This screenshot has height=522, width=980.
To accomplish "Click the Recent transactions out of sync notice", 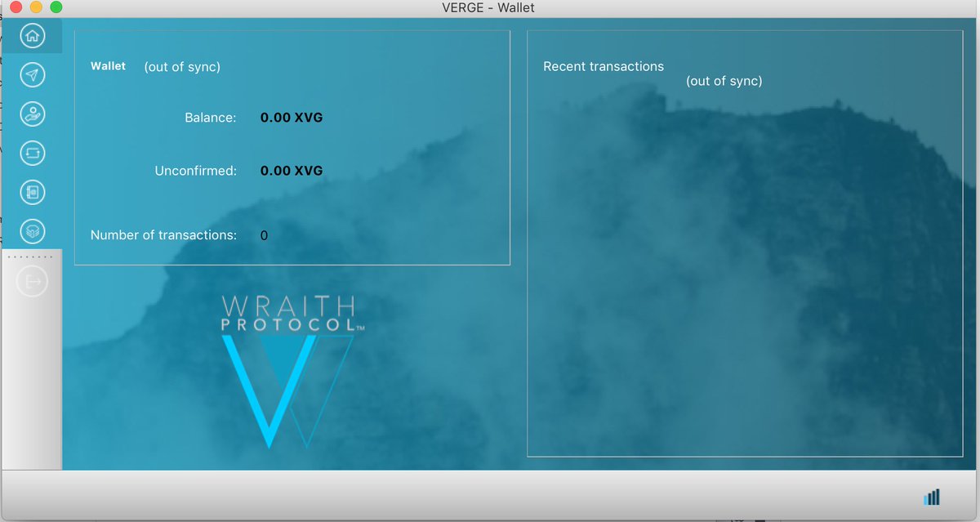I will click(724, 81).
